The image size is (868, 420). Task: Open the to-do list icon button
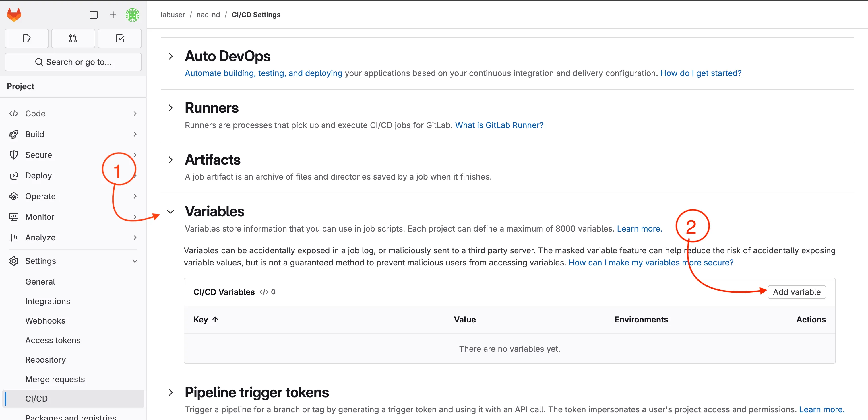pos(120,38)
